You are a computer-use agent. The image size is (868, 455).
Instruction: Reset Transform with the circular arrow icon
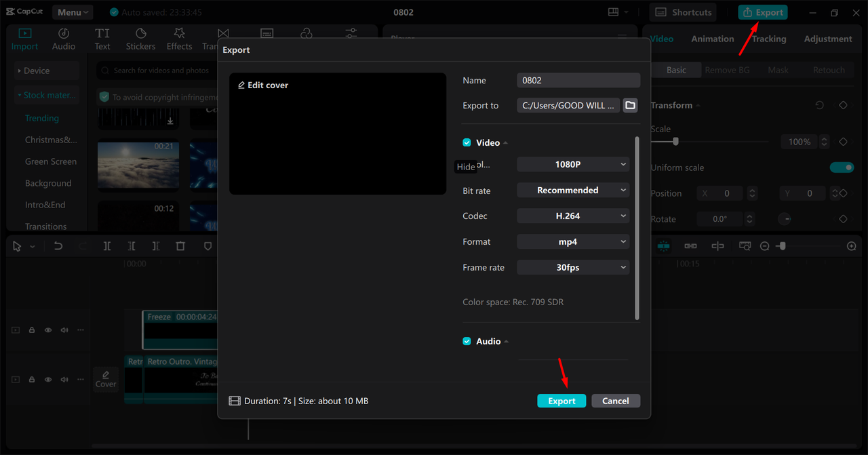click(x=820, y=106)
